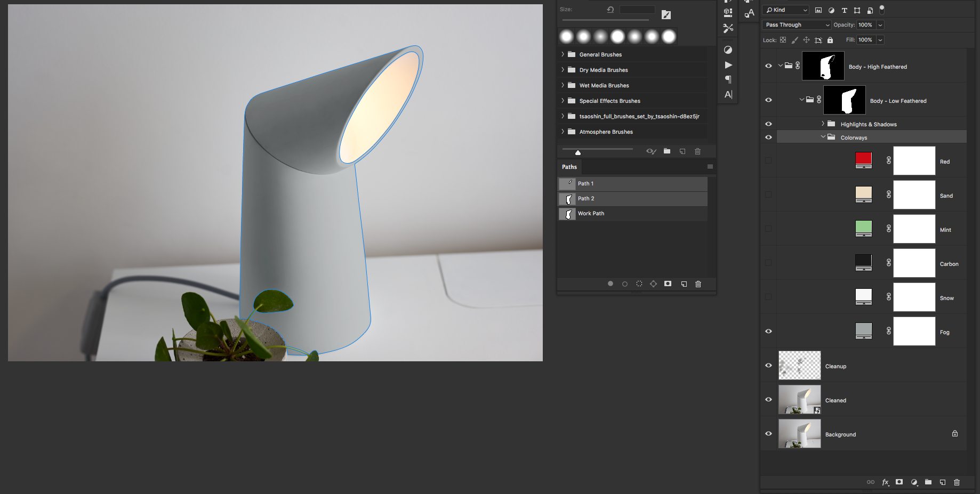980x494 pixels.
Task: Open layer style fx menu
Action: 885,482
